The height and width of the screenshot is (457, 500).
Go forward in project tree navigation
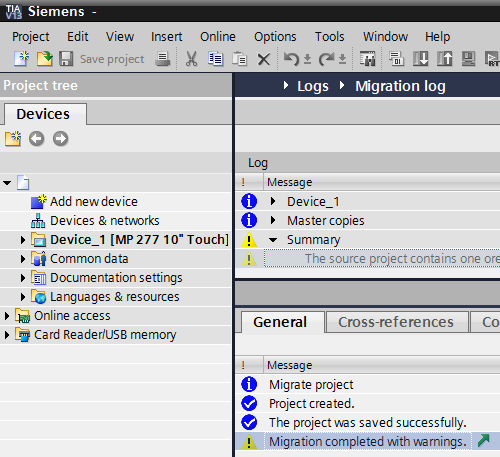(60, 139)
